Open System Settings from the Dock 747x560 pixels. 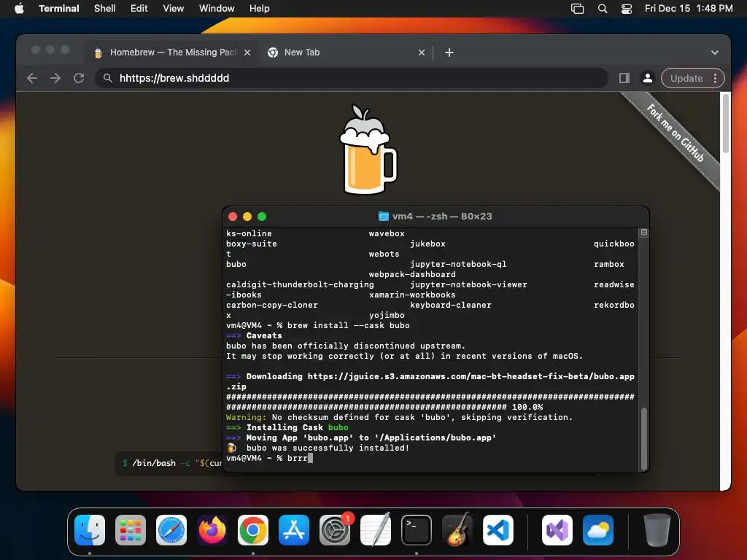tap(335, 530)
